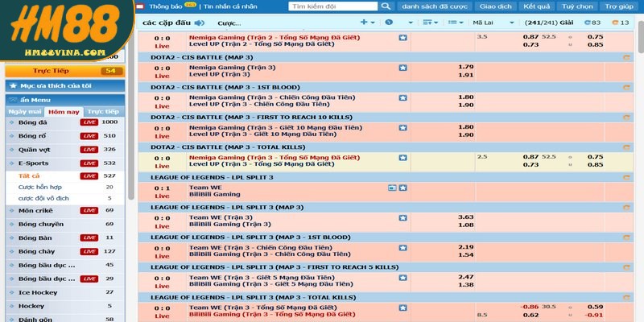
Task: Click refresh icon on DOTA2 CIS Battle Map 3 header
Action: coord(625,57)
